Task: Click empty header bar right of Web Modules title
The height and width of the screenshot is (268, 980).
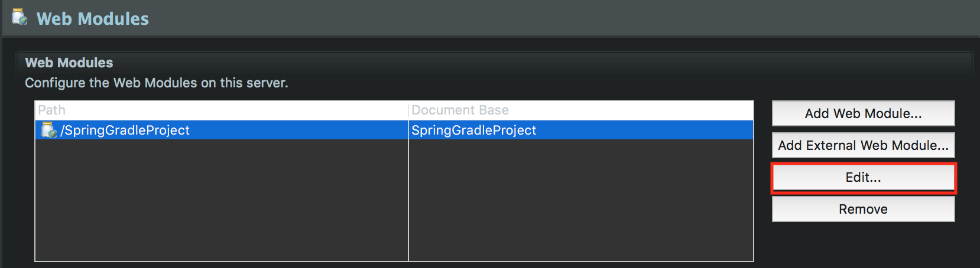Action: (x=532, y=19)
